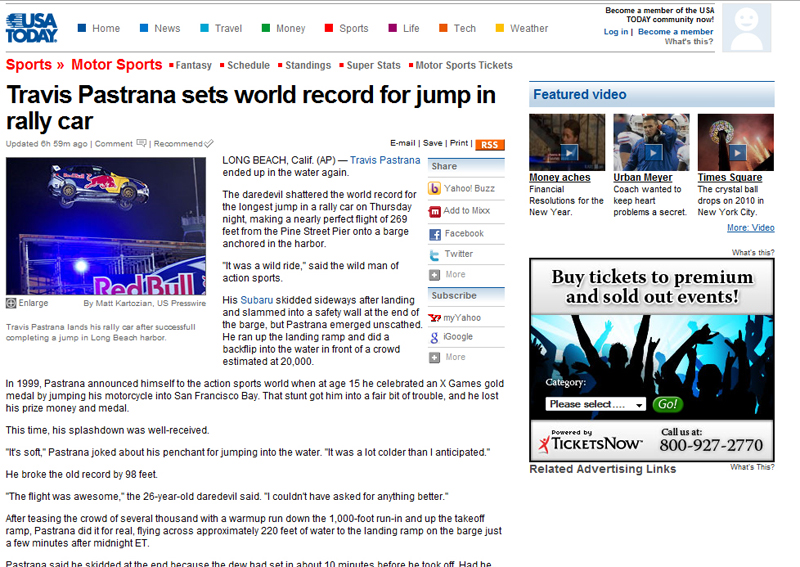Expand More sharing options under Share
The image size is (800, 567).
pyautogui.click(x=434, y=275)
